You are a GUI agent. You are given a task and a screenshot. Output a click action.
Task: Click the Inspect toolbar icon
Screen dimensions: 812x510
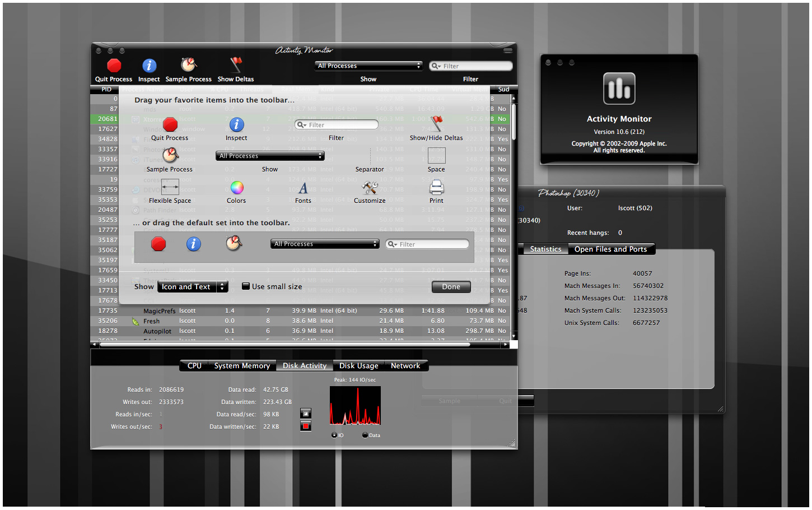point(149,66)
